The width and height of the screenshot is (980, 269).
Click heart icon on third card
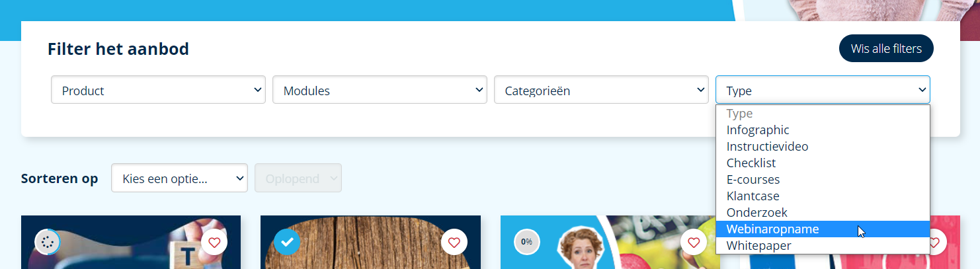[x=694, y=243]
